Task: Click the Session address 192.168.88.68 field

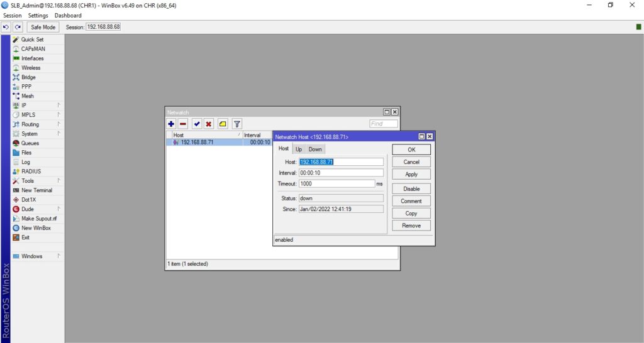Action: pyautogui.click(x=104, y=26)
